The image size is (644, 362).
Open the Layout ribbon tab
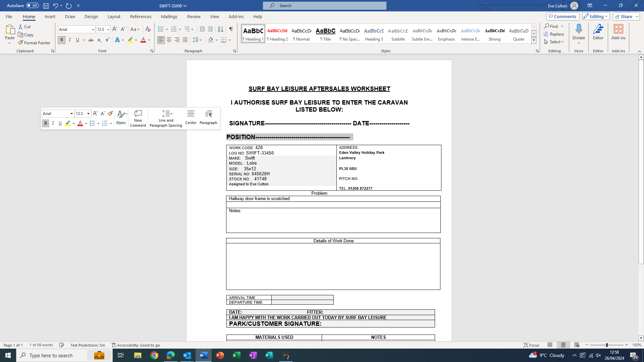114,16
